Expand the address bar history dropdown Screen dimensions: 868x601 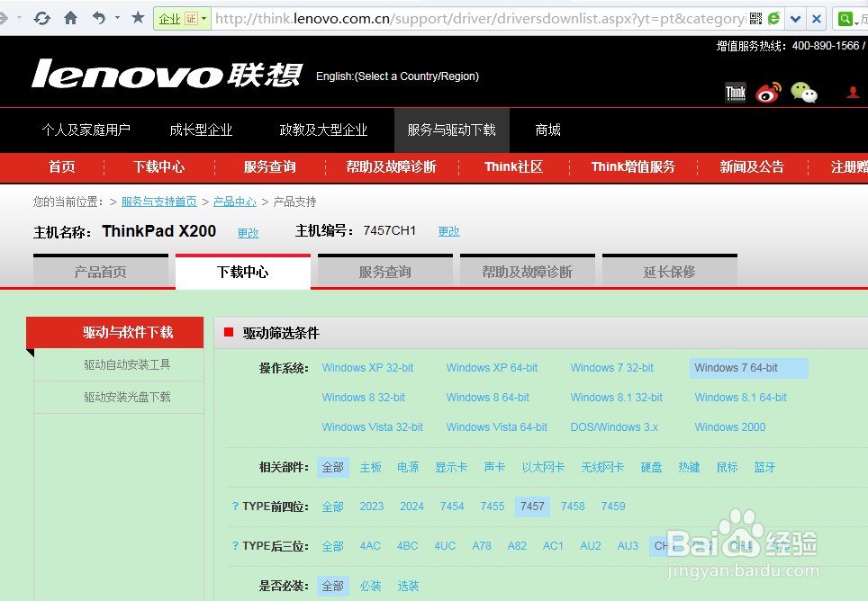click(795, 19)
